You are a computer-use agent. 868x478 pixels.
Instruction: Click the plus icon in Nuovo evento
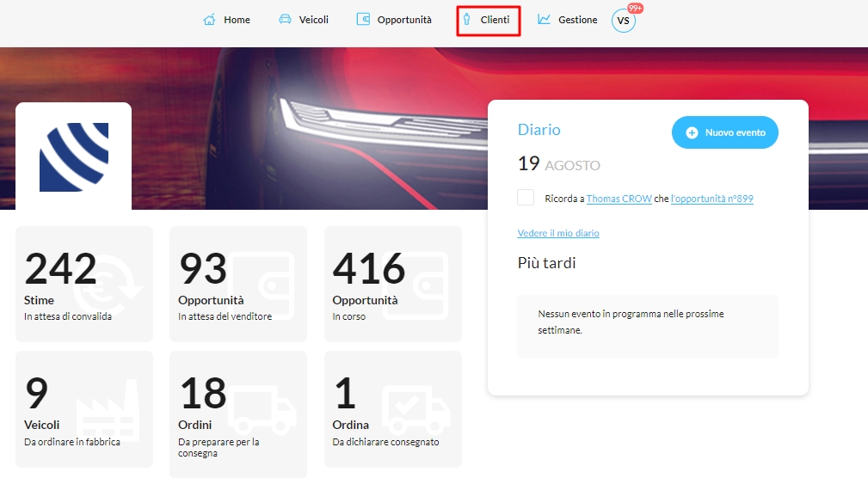[x=692, y=132]
